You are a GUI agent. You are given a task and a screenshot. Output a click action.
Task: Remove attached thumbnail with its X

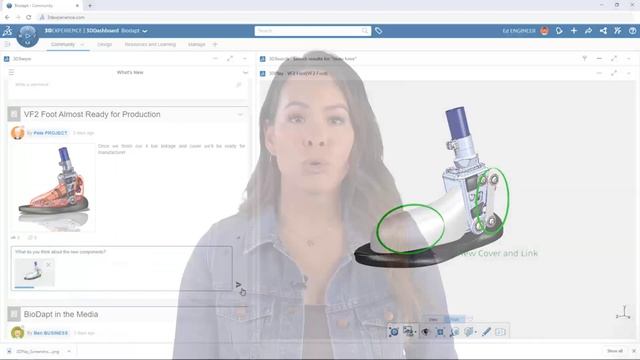[x=49, y=264]
